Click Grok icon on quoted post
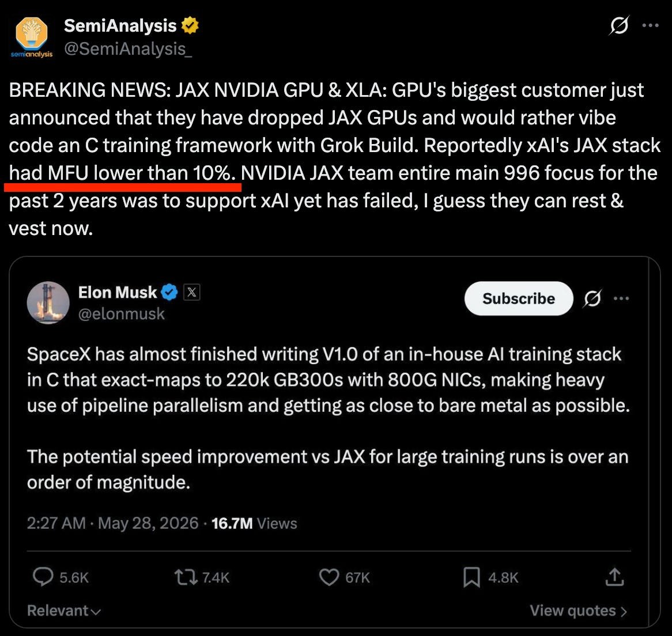This screenshot has width=672, height=636. pyautogui.click(x=592, y=298)
